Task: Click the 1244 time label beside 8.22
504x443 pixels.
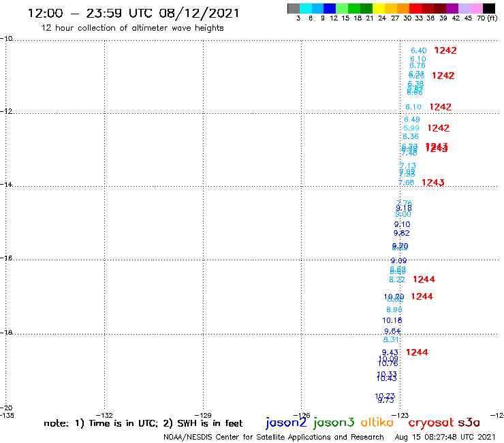Action: click(x=424, y=279)
